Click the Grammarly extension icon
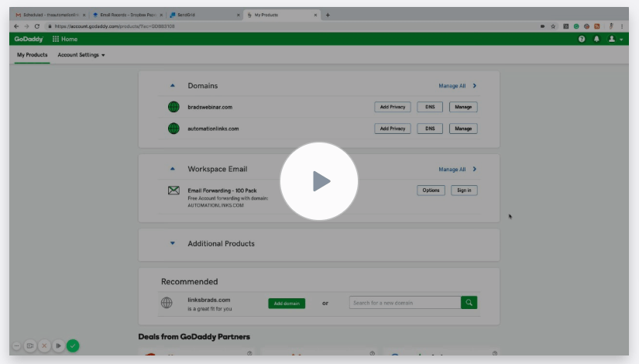The image size is (639, 364). [576, 26]
